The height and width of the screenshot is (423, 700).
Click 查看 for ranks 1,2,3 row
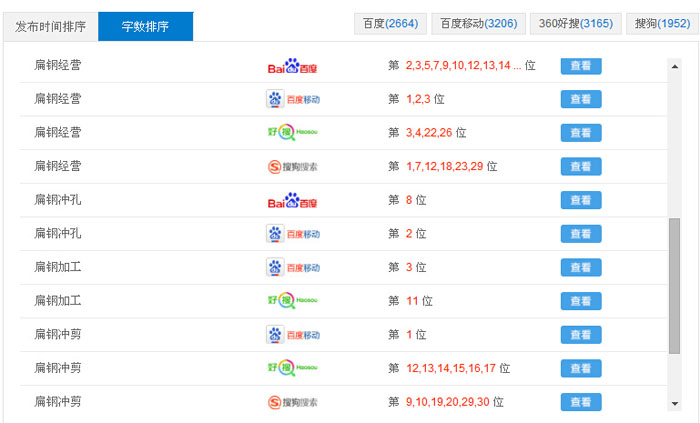tap(581, 99)
